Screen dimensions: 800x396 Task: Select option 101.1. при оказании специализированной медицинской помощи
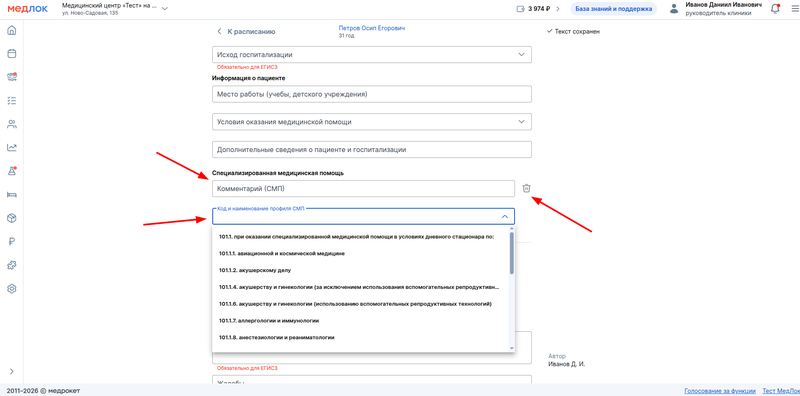click(360, 236)
